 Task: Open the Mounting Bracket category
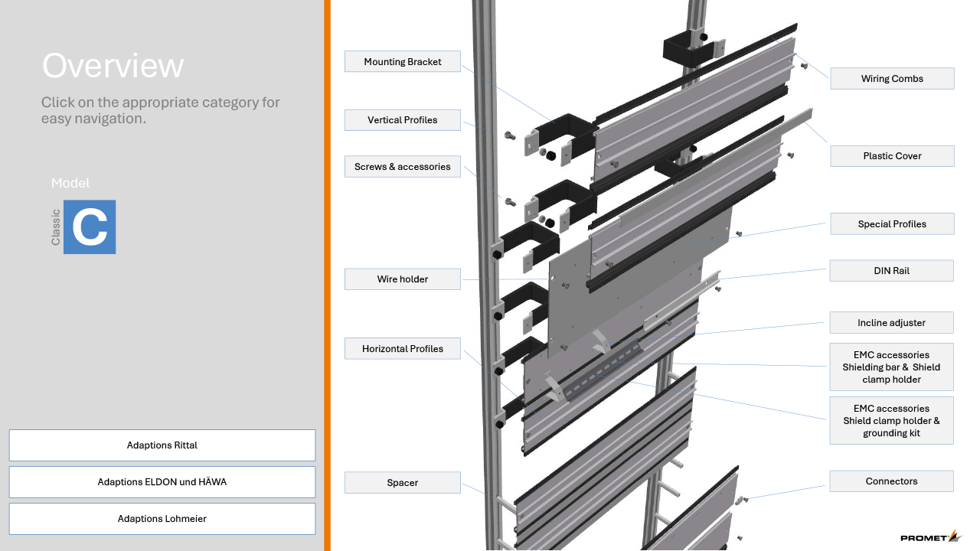(403, 62)
